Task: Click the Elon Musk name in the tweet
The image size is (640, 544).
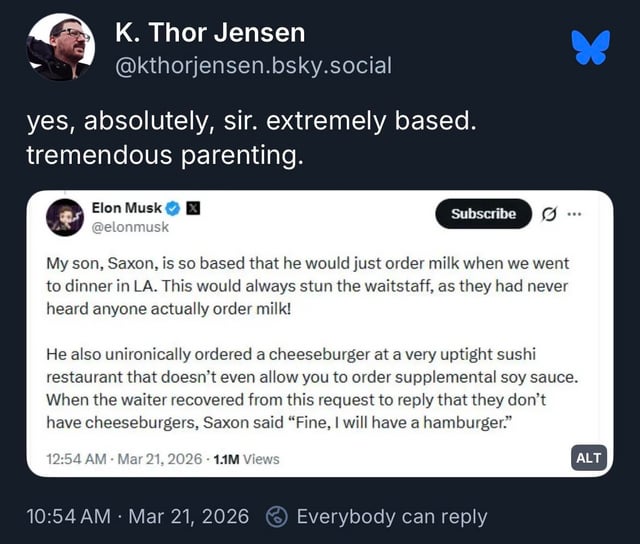Action: click(126, 209)
